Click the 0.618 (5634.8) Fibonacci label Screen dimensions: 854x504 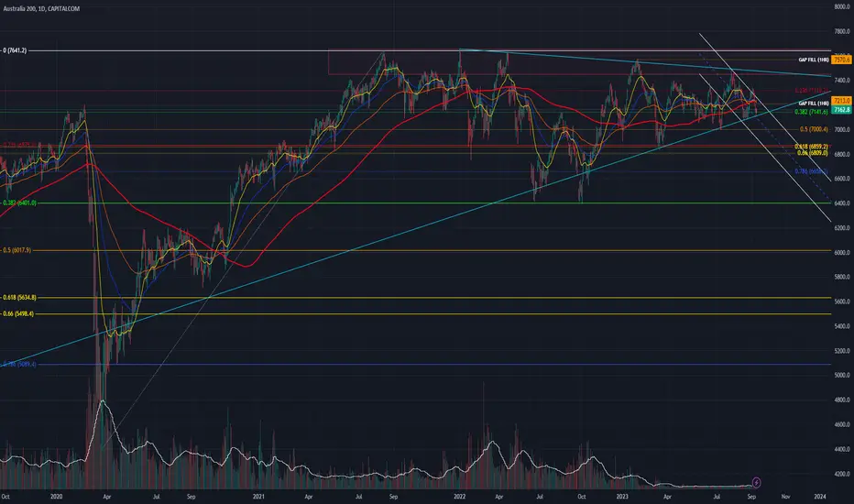pyautogui.click(x=19, y=298)
